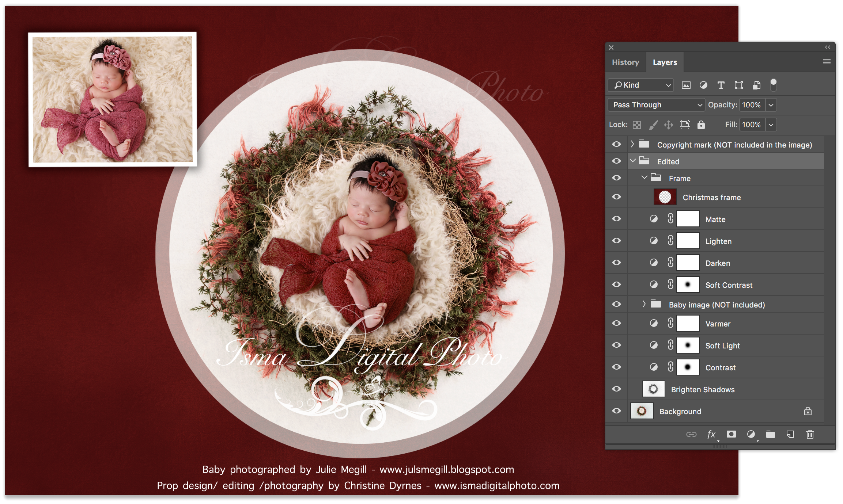Image resolution: width=843 pixels, height=504 pixels.
Task: Delete layer with trash icon
Action: (810, 434)
